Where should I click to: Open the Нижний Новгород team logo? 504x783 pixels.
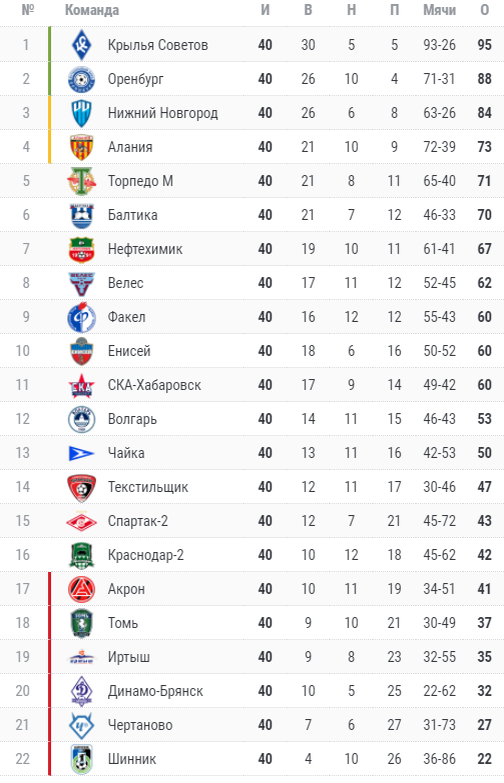(x=81, y=113)
